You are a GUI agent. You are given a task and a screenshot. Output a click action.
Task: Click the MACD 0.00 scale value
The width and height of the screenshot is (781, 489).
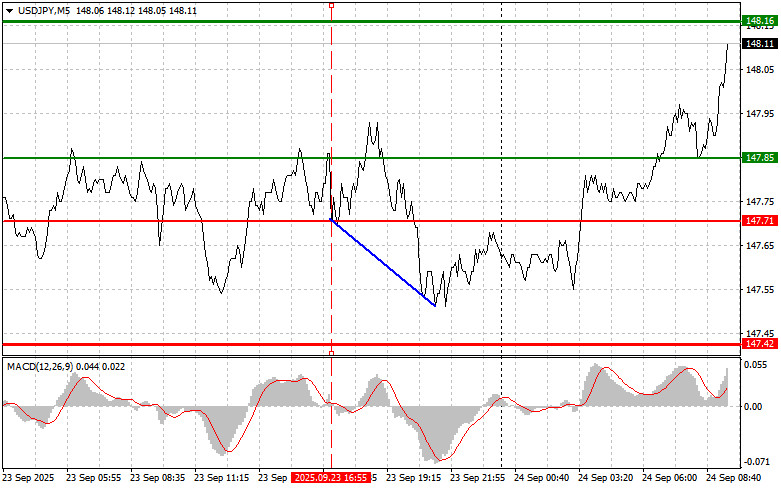[753, 407]
